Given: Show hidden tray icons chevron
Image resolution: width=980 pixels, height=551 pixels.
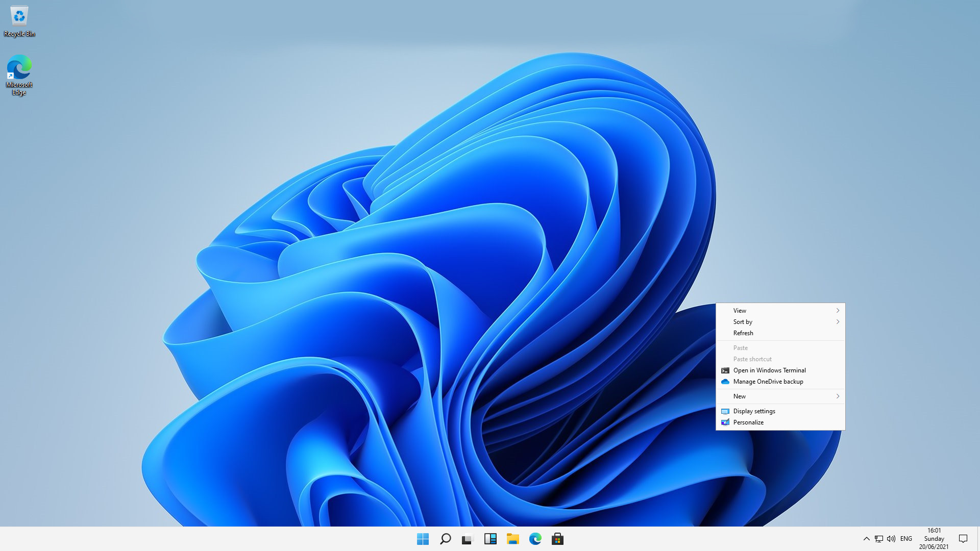Looking at the screenshot, I should point(866,539).
